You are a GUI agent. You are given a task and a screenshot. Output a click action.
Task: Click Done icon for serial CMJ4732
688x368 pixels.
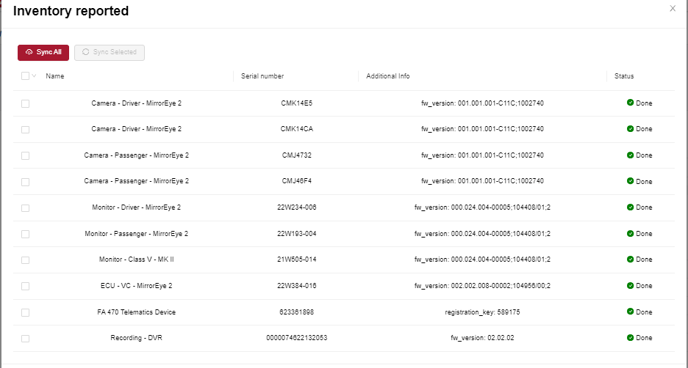point(630,155)
